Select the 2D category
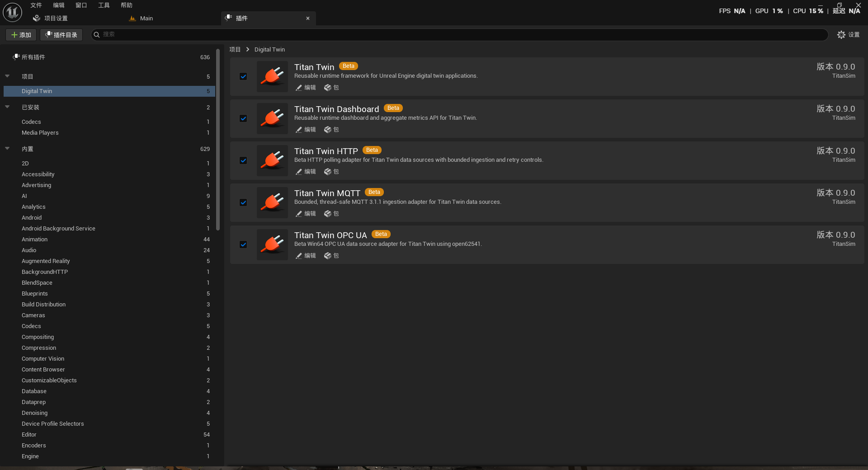This screenshot has width=868, height=470. tap(109, 164)
